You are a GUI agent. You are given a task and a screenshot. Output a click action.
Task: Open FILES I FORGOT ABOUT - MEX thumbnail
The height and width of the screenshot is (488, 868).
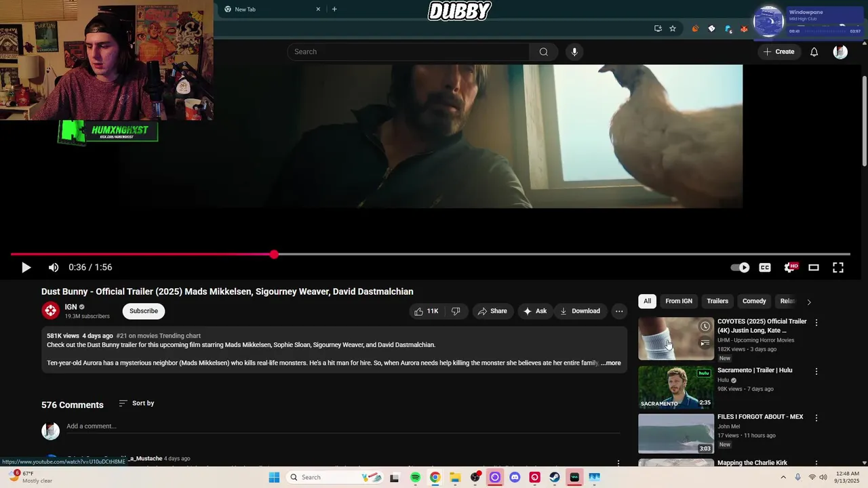pyautogui.click(x=676, y=434)
